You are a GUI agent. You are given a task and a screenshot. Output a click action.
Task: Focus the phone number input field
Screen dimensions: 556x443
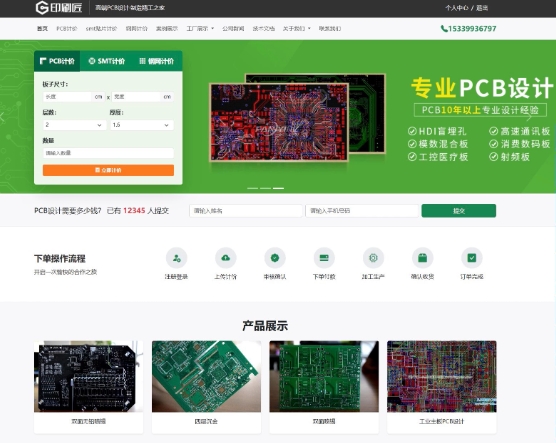pos(362,211)
